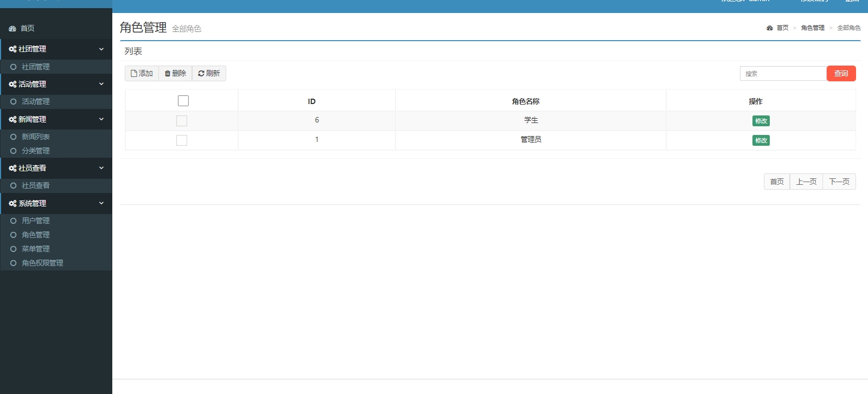Click the gears icon next to 社员查看 header

click(12, 168)
